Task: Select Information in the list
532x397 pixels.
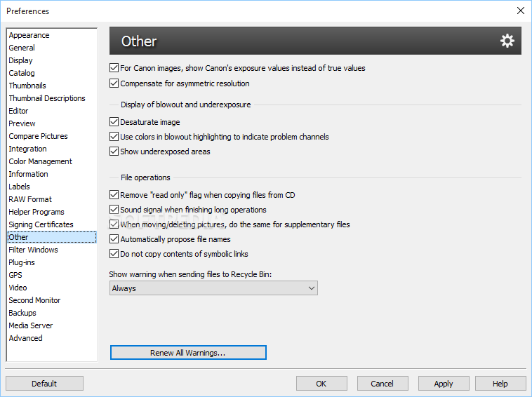Action: 51,174
